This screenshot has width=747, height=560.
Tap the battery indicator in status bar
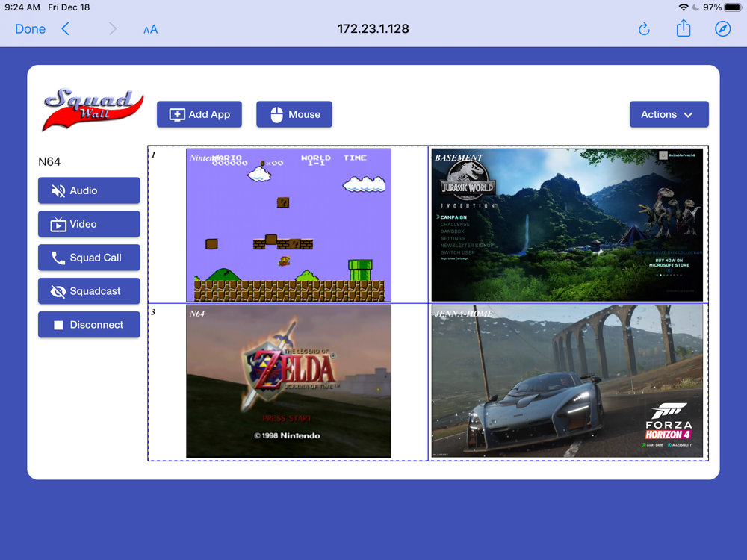point(734,7)
